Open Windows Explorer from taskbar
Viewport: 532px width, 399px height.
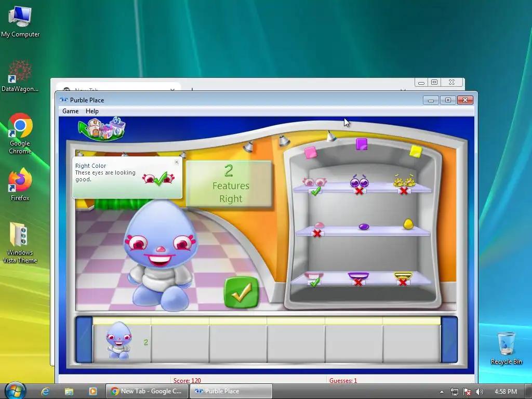pos(69,391)
